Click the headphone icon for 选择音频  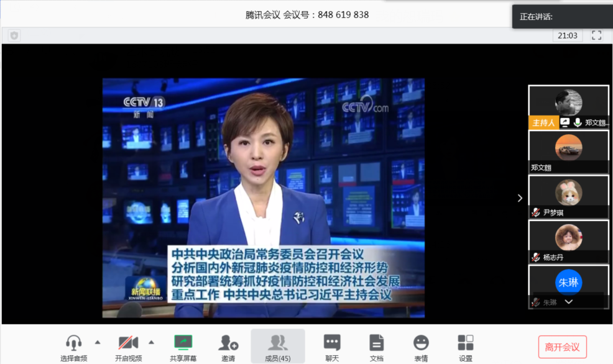pyautogui.click(x=74, y=342)
